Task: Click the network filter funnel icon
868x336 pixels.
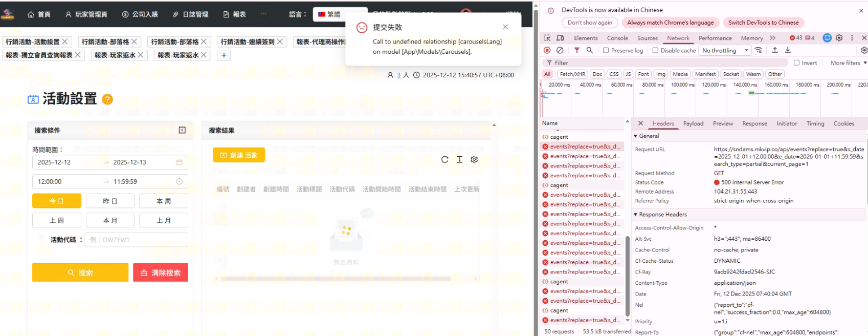Action: coord(576,50)
